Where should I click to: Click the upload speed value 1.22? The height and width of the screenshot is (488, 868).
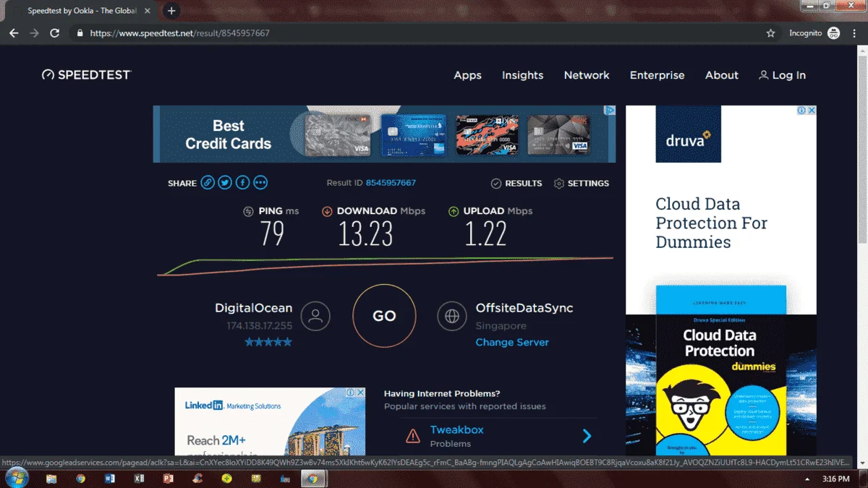[x=485, y=234]
